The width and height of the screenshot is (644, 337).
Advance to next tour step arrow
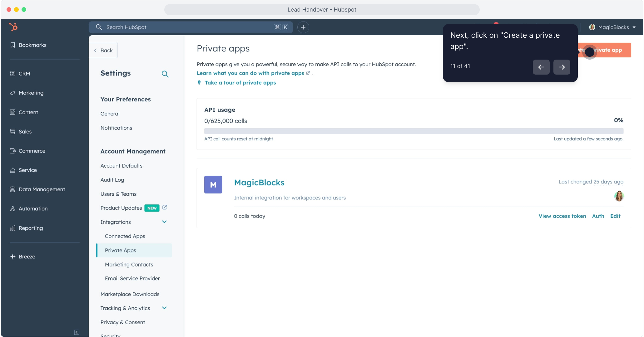coord(562,67)
